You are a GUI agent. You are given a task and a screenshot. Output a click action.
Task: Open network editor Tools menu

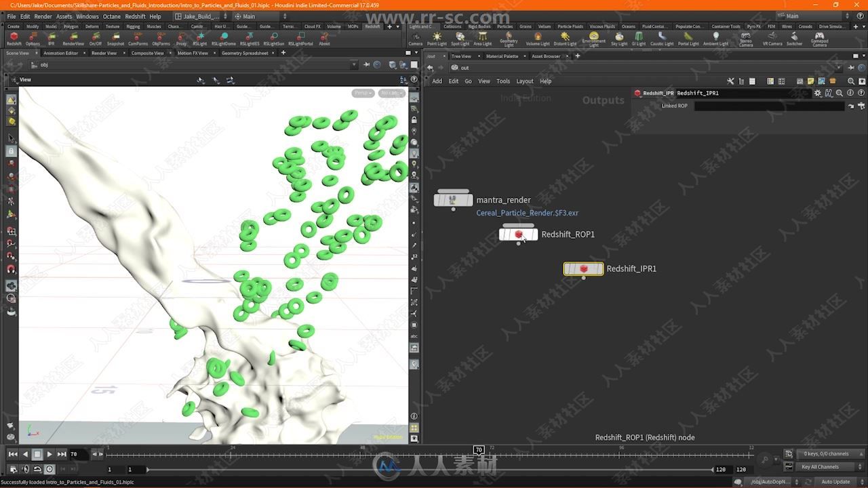503,81
